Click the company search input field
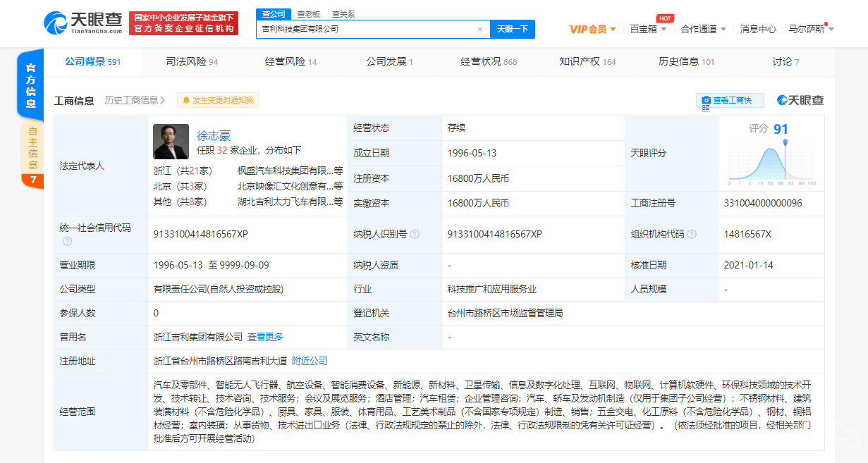 [x=372, y=29]
